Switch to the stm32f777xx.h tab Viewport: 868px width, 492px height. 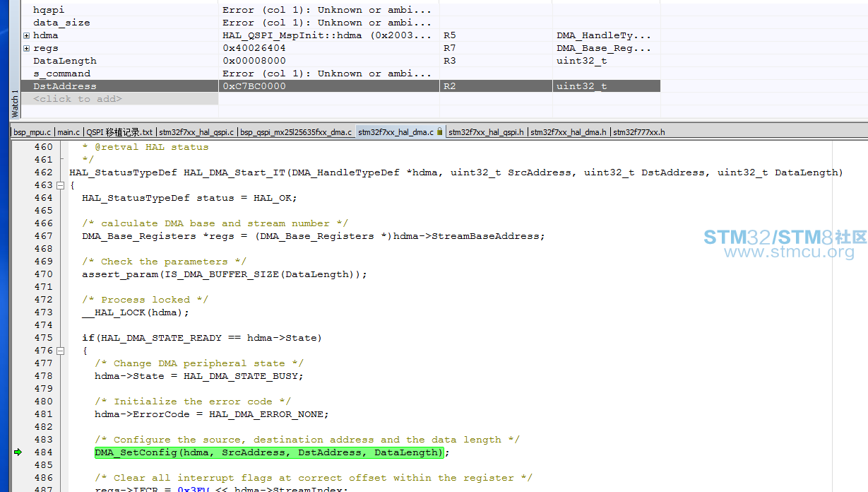pyautogui.click(x=639, y=131)
